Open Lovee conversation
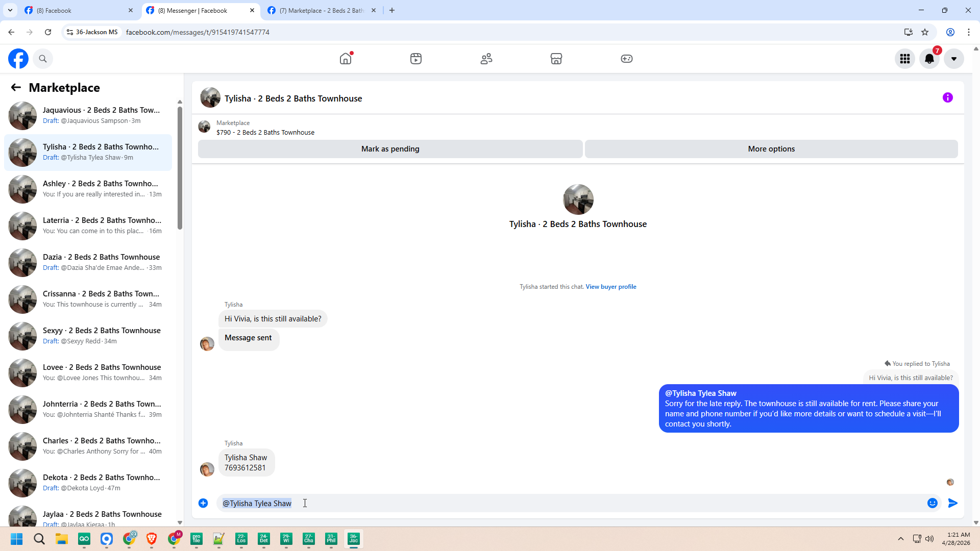Image resolution: width=980 pixels, height=551 pixels. (x=88, y=372)
